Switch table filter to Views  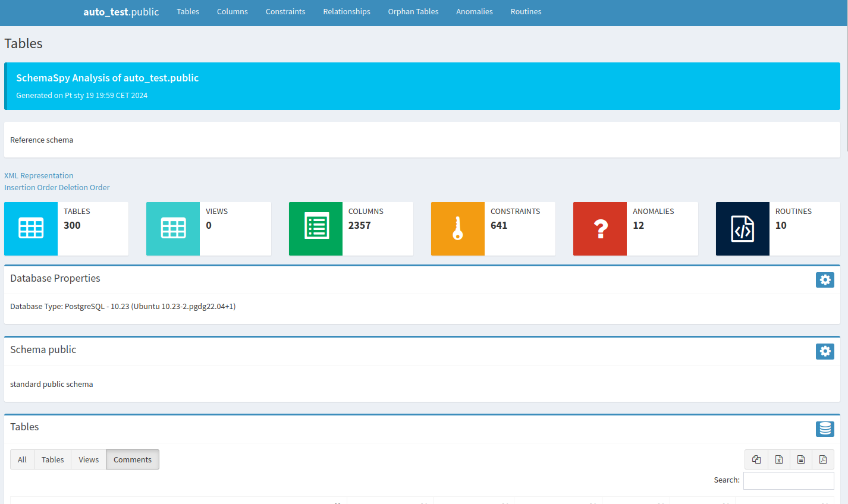(x=89, y=459)
